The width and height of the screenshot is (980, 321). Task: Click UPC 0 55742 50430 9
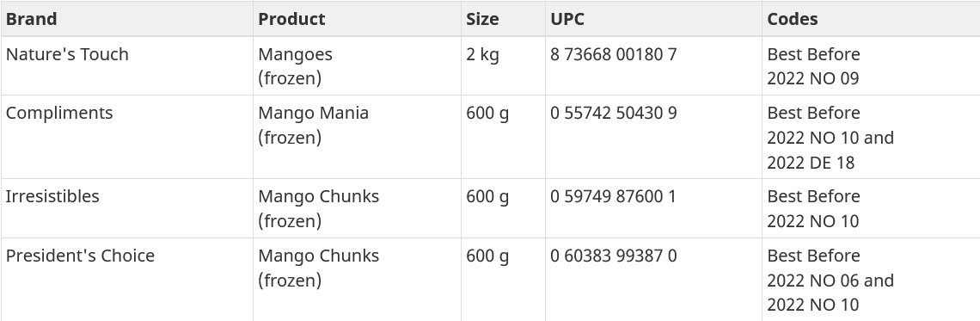[613, 114]
